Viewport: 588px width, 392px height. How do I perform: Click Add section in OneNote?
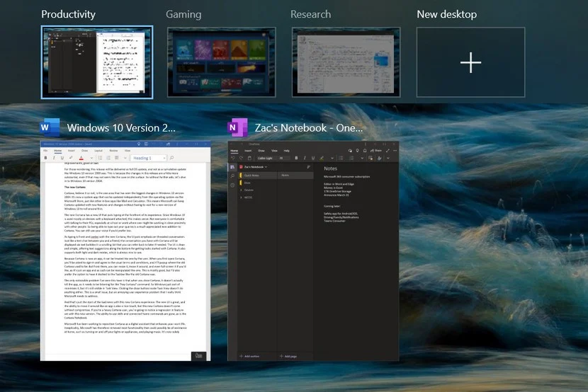[x=249, y=357]
